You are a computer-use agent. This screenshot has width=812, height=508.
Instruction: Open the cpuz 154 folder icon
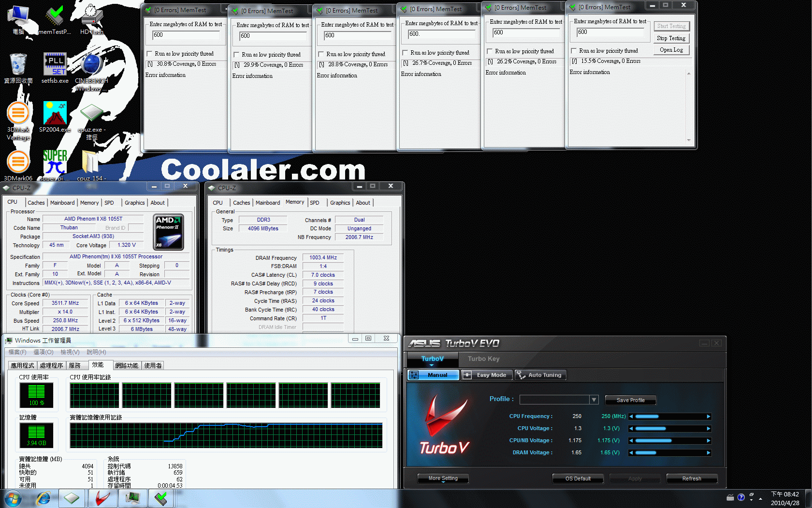click(91, 165)
